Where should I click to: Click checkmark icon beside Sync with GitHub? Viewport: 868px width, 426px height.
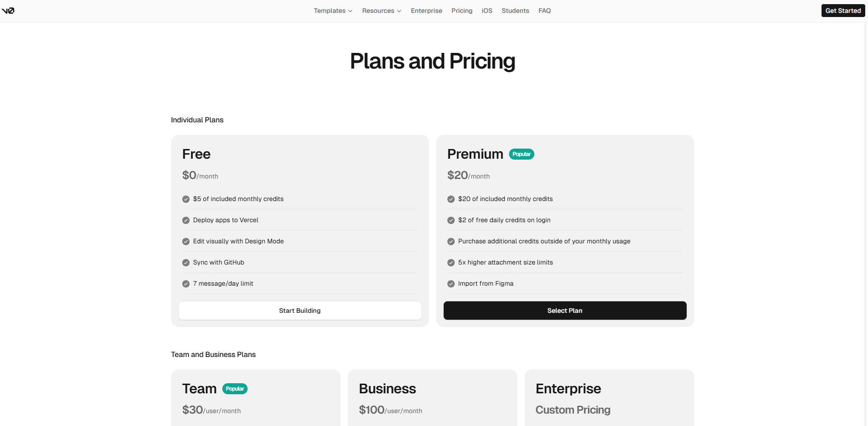[x=186, y=263]
